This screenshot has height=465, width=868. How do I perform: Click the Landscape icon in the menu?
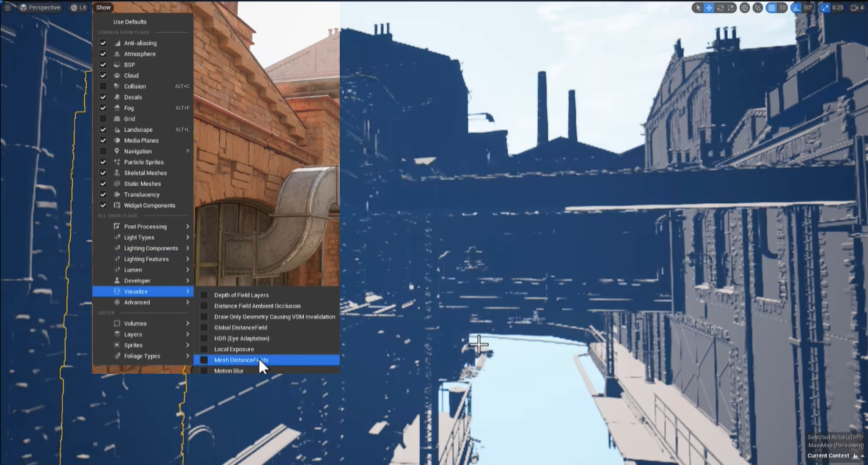point(117,130)
